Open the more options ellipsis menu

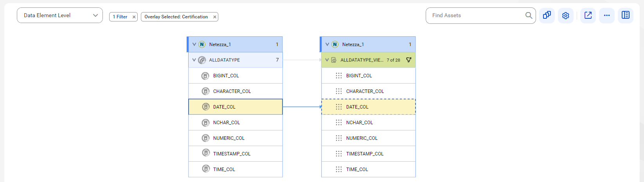[607, 16]
